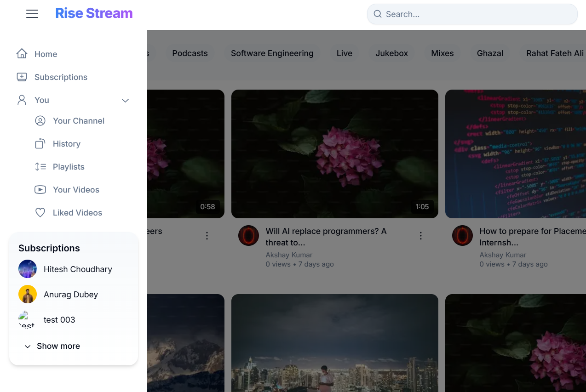Click Akshay Kumar under 'Will AI replace programmers'
This screenshot has width=586, height=392.
click(289, 255)
